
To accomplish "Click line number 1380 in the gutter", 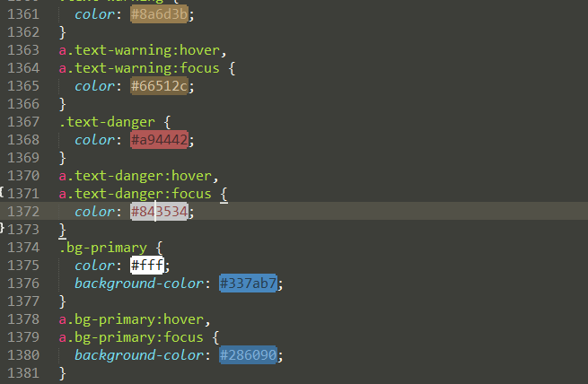I will (x=22, y=355).
